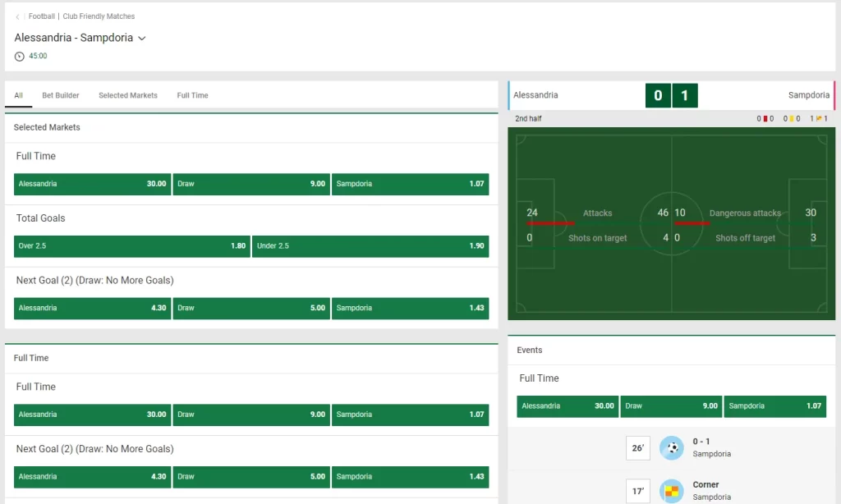
Task: Go to the Football breadcrumb link
Action: tap(42, 16)
